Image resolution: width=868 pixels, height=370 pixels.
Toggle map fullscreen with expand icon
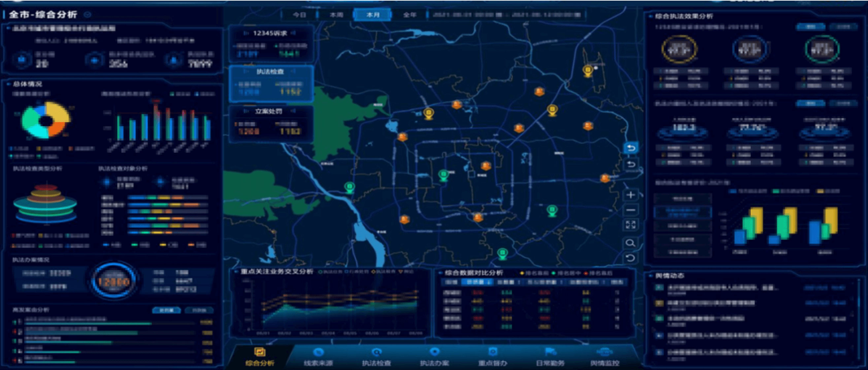click(x=630, y=225)
